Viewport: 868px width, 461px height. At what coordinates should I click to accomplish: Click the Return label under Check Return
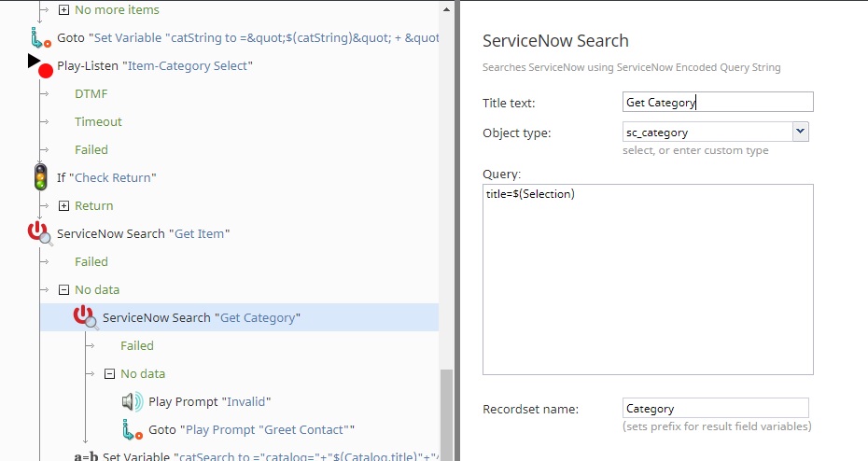tap(93, 206)
